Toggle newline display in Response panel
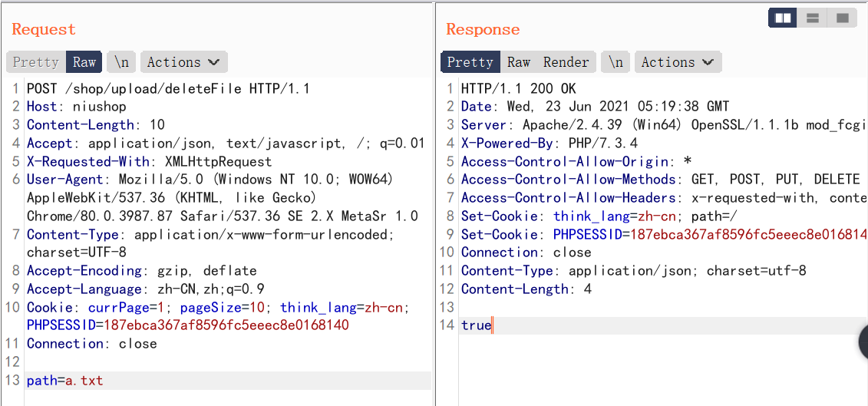The width and height of the screenshot is (868, 406). point(616,62)
